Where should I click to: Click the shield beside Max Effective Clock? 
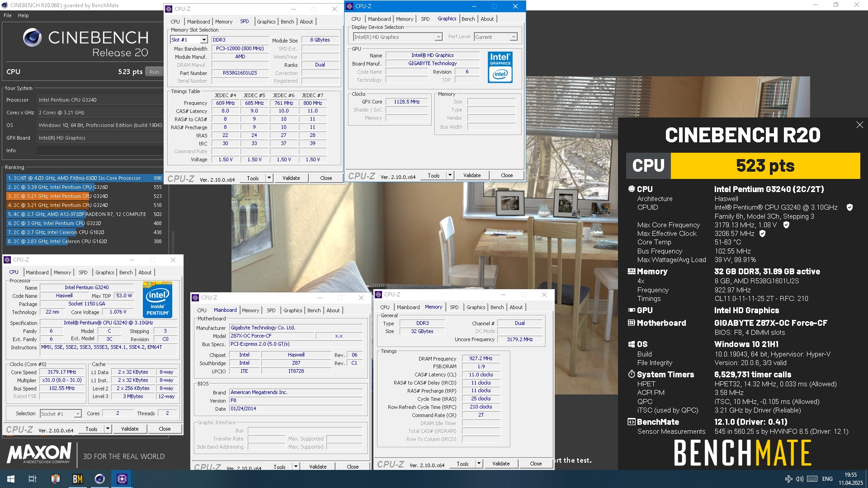[x=763, y=234]
